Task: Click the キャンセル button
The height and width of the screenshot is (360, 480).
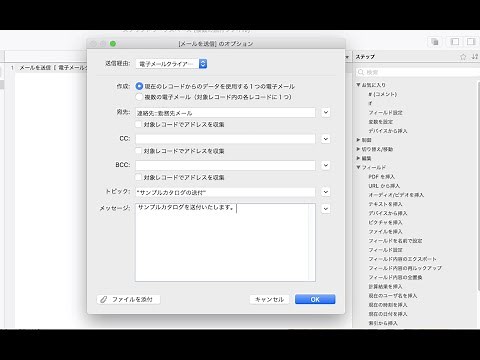Action: pos(269,299)
